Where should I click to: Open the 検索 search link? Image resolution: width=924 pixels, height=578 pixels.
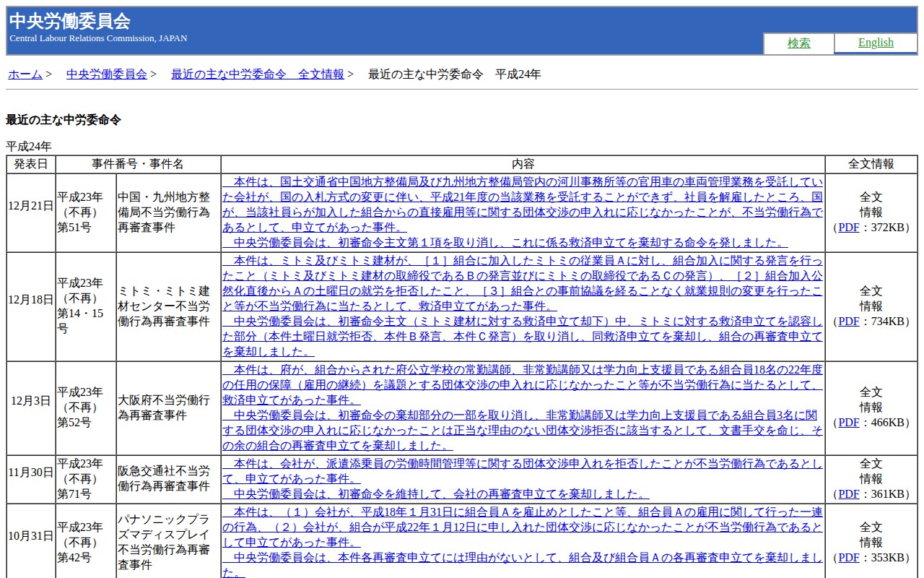(x=798, y=43)
